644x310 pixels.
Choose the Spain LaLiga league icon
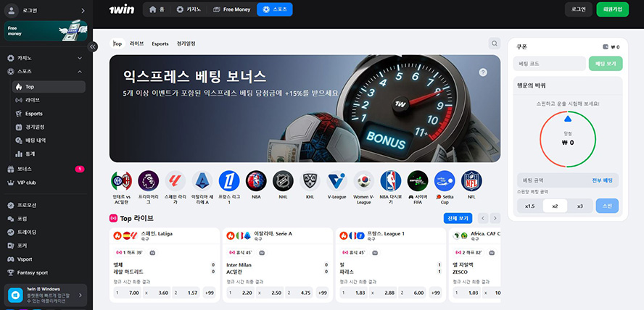coord(176,181)
